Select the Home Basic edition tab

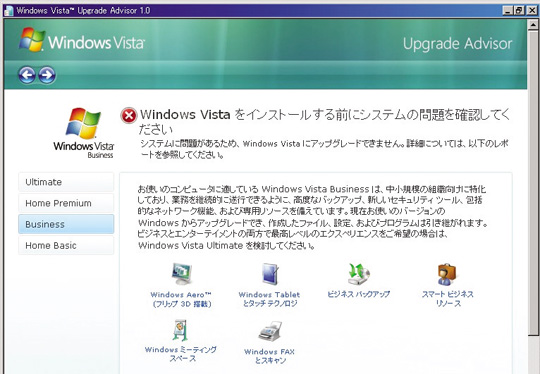tap(66, 246)
